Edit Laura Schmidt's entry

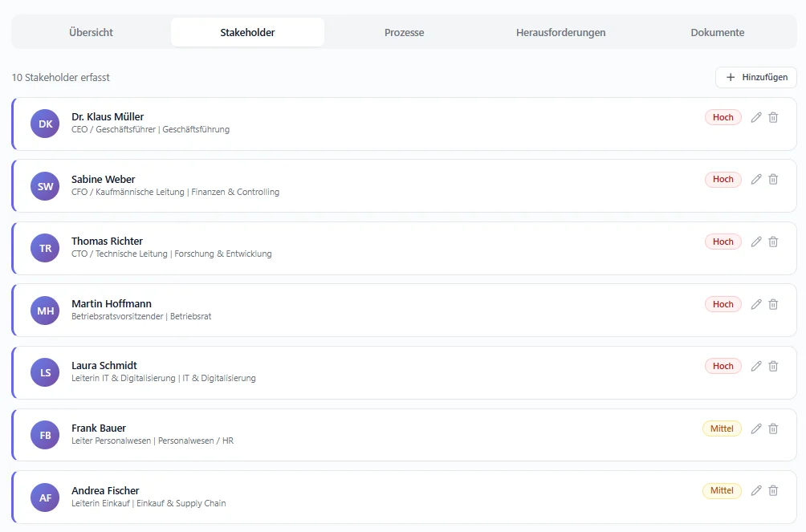[755, 366]
